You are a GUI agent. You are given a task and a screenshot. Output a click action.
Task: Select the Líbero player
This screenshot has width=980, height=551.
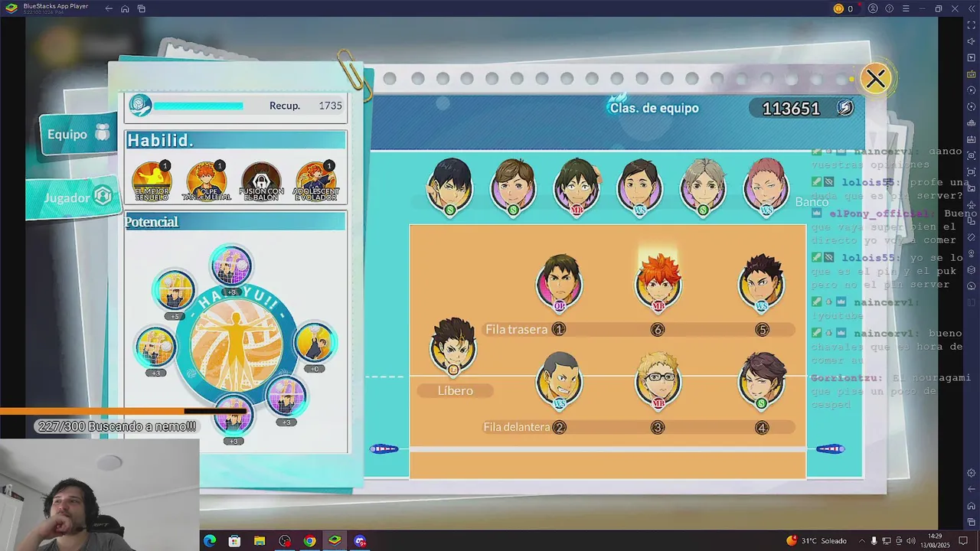[453, 347]
